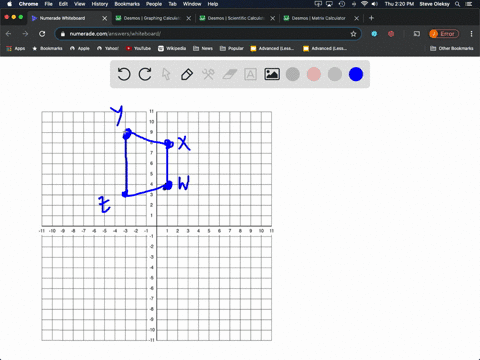Viewport: 480px width, 360px height.
Task: Open the Help menu
Action: click(213, 4)
